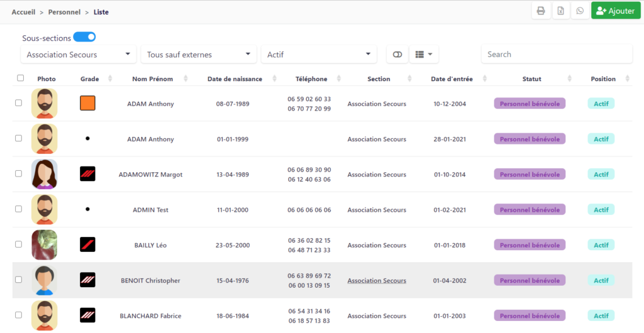644x333 pixels.
Task: Export list via the Excel file icon
Action: pos(560,11)
